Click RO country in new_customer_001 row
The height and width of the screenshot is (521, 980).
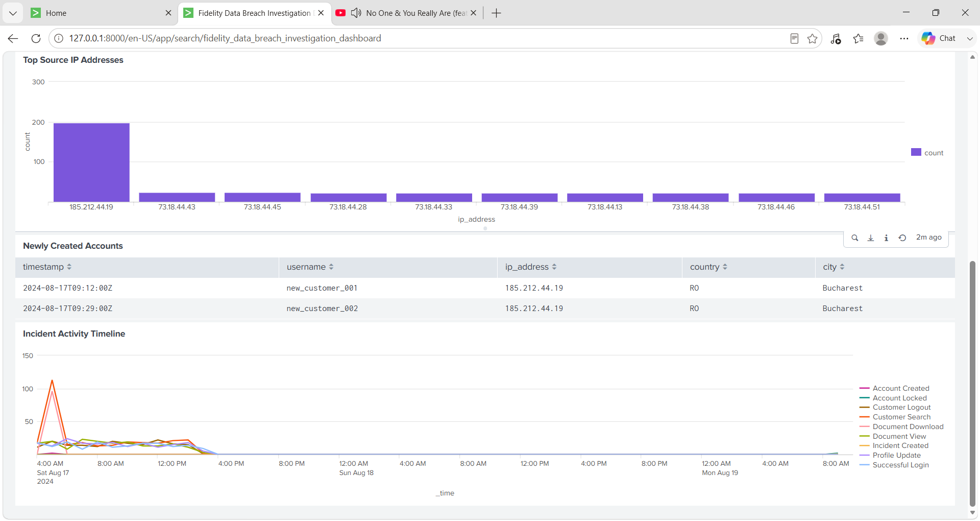pyautogui.click(x=694, y=288)
